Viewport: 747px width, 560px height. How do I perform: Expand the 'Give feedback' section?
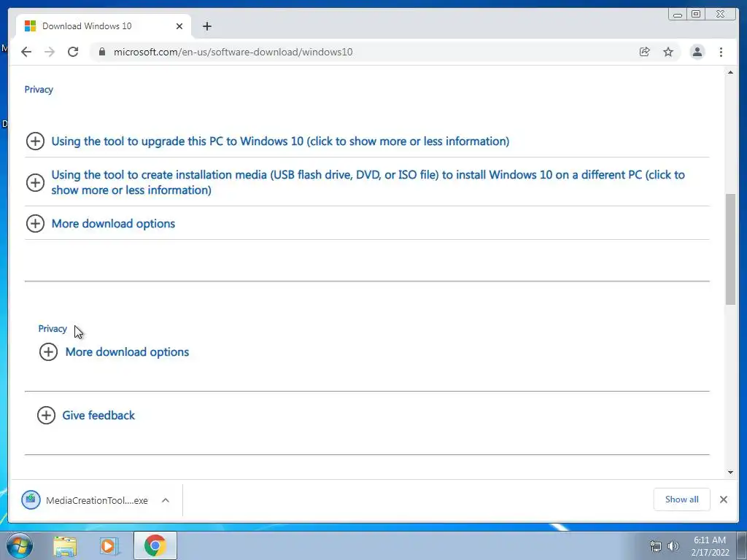(98, 415)
